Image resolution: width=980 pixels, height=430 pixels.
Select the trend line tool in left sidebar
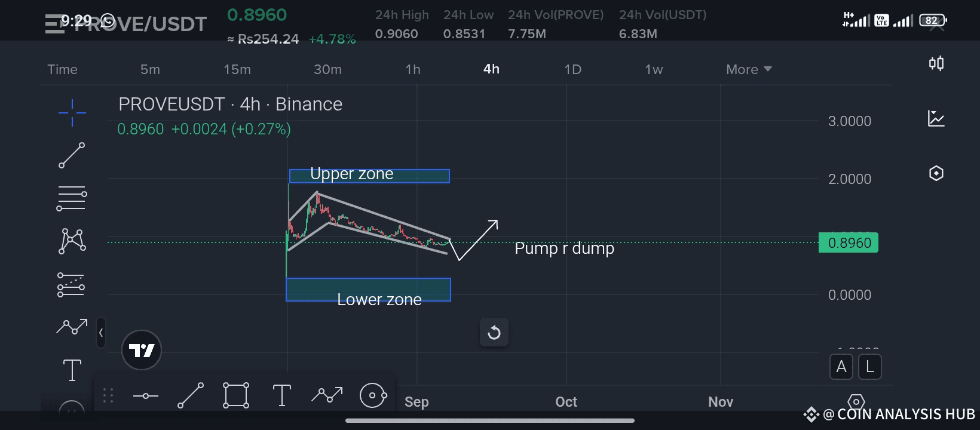tap(72, 155)
